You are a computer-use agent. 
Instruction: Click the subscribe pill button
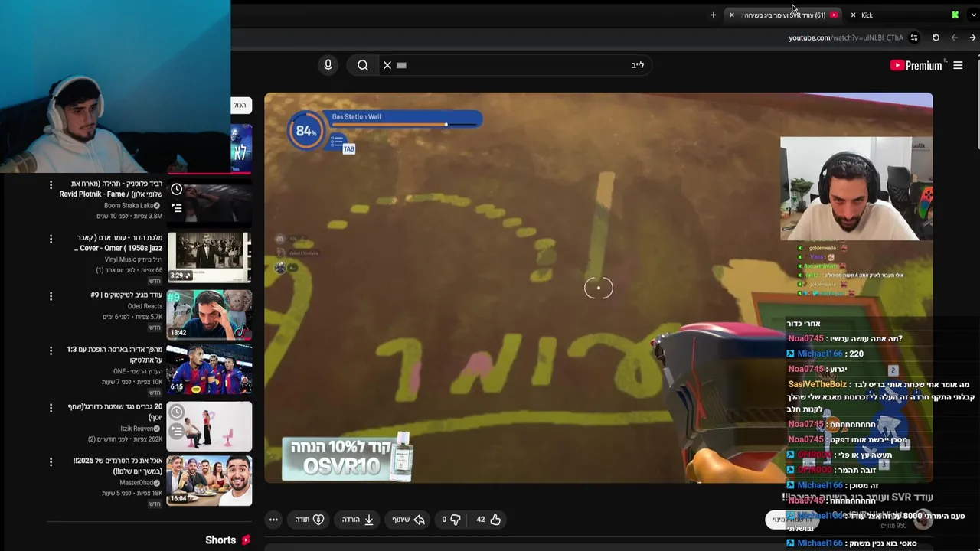tap(792, 520)
